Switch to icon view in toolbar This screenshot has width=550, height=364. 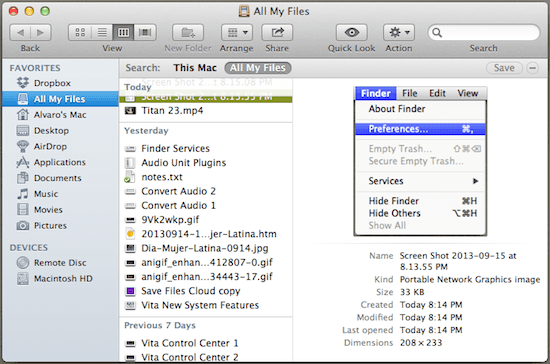point(80,33)
